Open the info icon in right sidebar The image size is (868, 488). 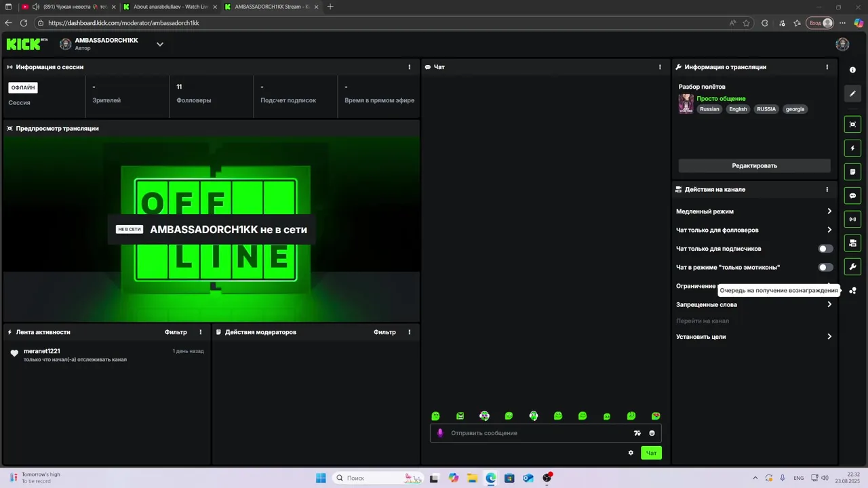(x=852, y=70)
